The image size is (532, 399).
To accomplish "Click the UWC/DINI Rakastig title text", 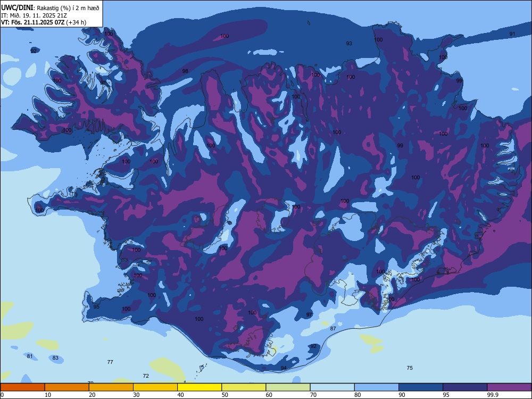I will [x=50, y=8].
